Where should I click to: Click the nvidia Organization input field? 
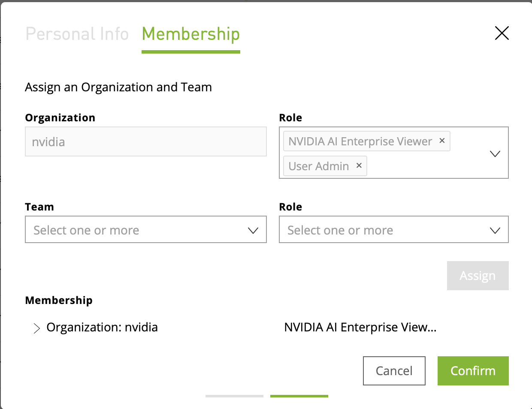[x=146, y=141]
